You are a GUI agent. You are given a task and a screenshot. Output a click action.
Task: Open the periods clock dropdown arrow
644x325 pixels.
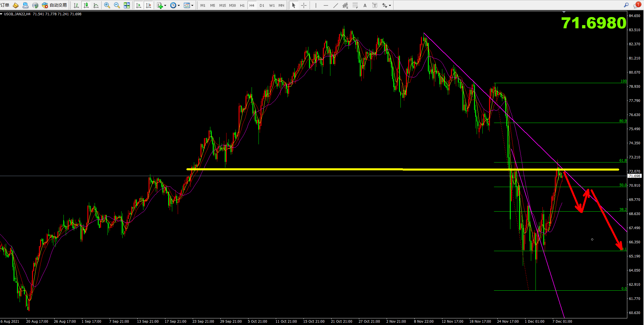pos(179,5)
